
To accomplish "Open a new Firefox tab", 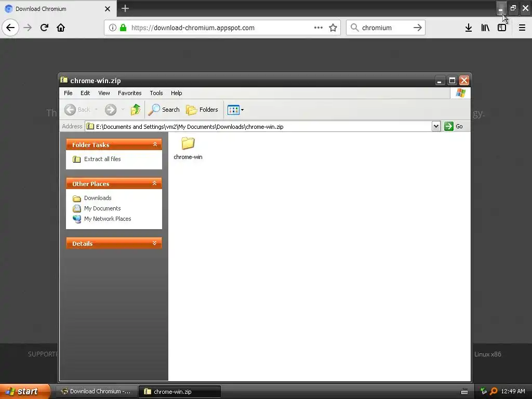I will tap(125, 8).
